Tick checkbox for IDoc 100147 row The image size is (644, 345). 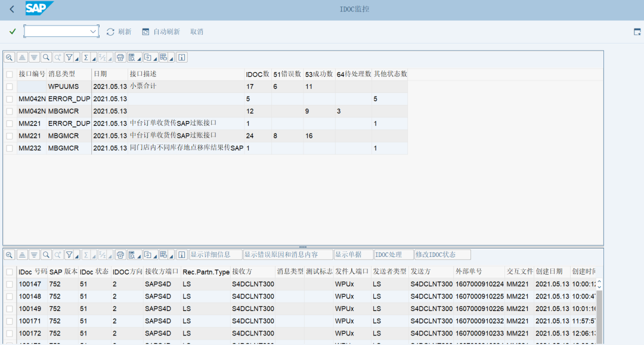pyautogui.click(x=10, y=284)
